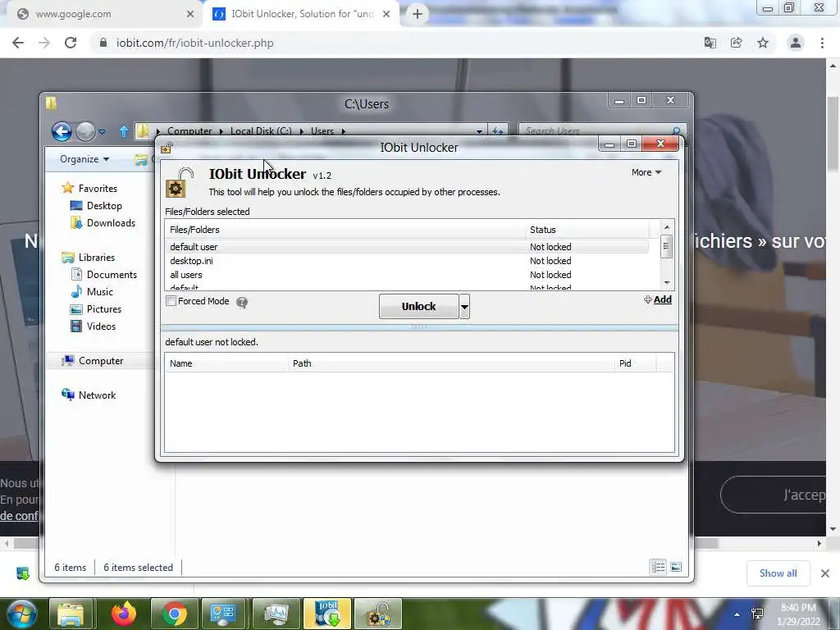The height and width of the screenshot is (630, 840).
Task: Click the Path column header in process list
Action: [x=450, y=363]
